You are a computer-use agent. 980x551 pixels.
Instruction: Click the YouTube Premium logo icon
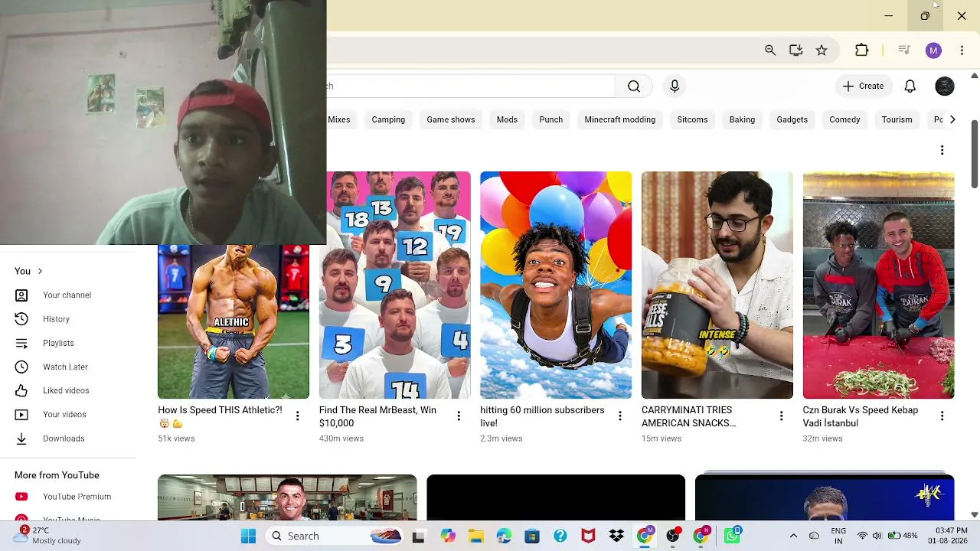tap(21, 497)
